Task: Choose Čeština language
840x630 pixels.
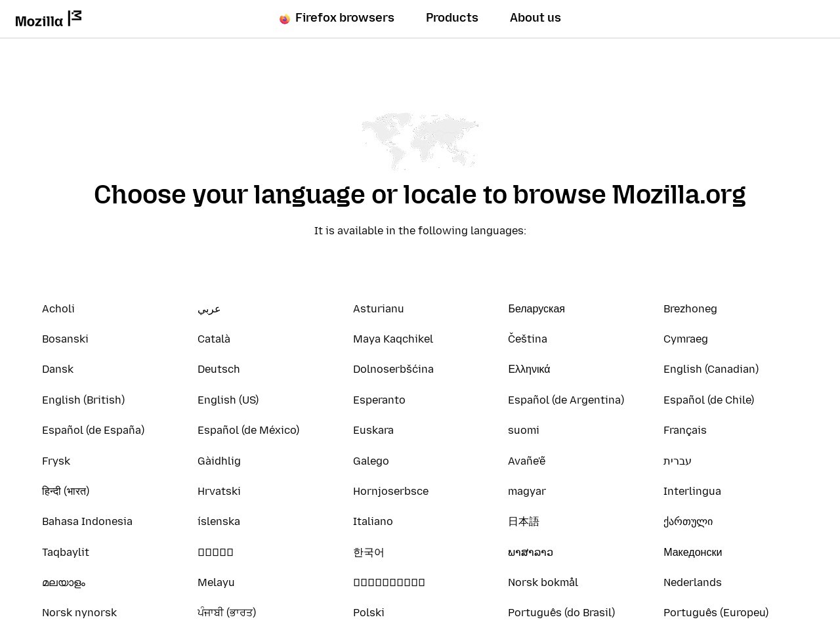Action: [528, 339]
